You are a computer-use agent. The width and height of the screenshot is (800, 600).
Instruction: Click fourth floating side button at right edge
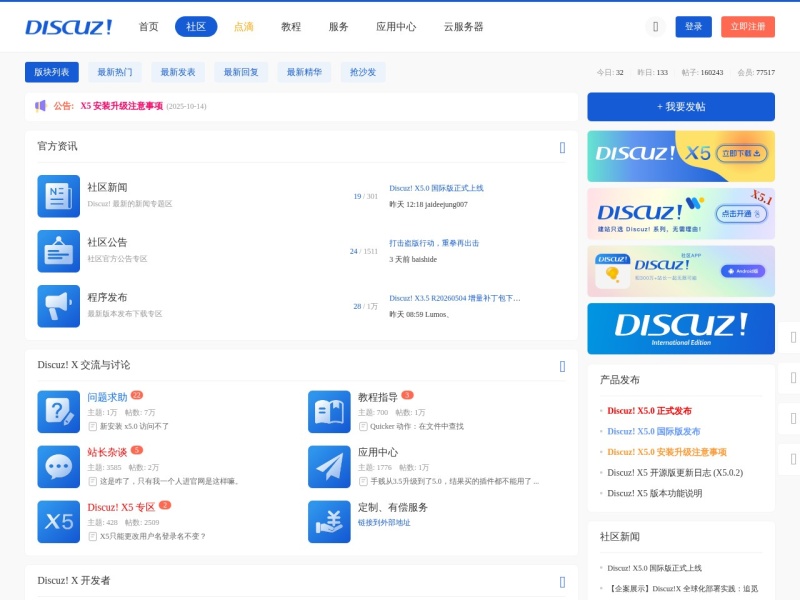(x=792, y=459)
